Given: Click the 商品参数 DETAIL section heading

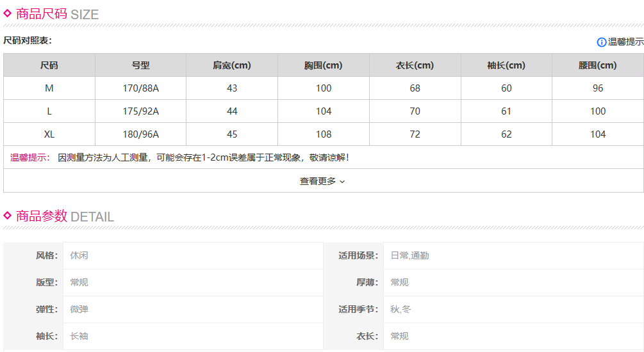Looking at the screenshot, I should point(65,216).
